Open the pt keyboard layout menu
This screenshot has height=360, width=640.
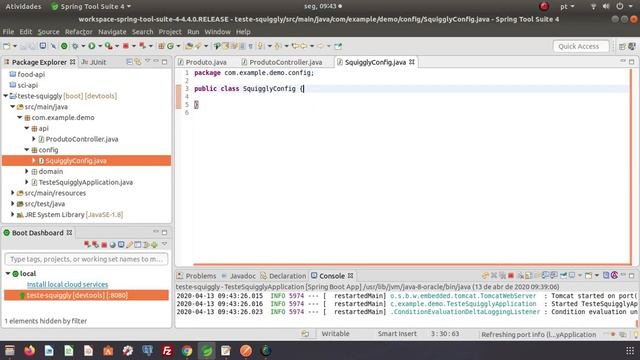tap(567, 7)
